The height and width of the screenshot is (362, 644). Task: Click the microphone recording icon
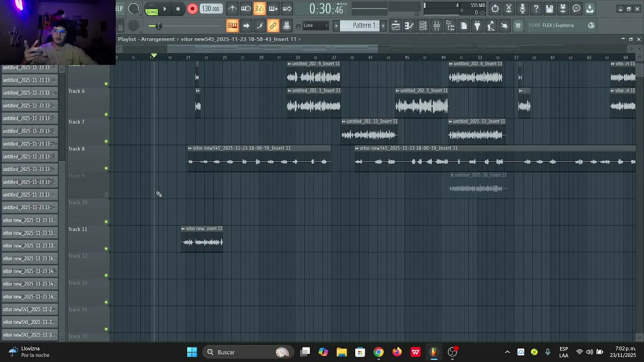(x=522, y=9)
